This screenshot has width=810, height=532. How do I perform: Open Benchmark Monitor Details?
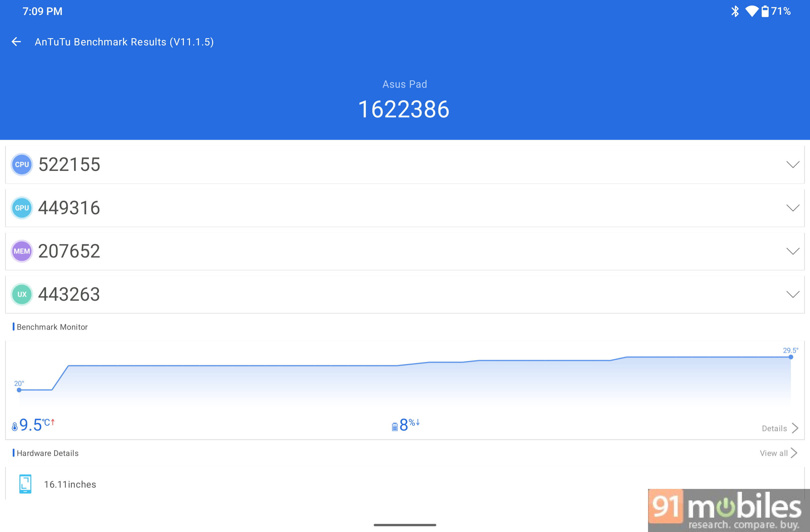pos(780,428)
